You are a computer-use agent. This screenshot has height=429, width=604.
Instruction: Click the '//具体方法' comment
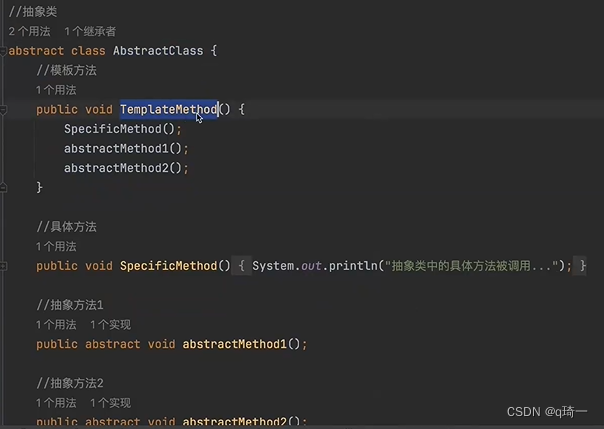66,227
